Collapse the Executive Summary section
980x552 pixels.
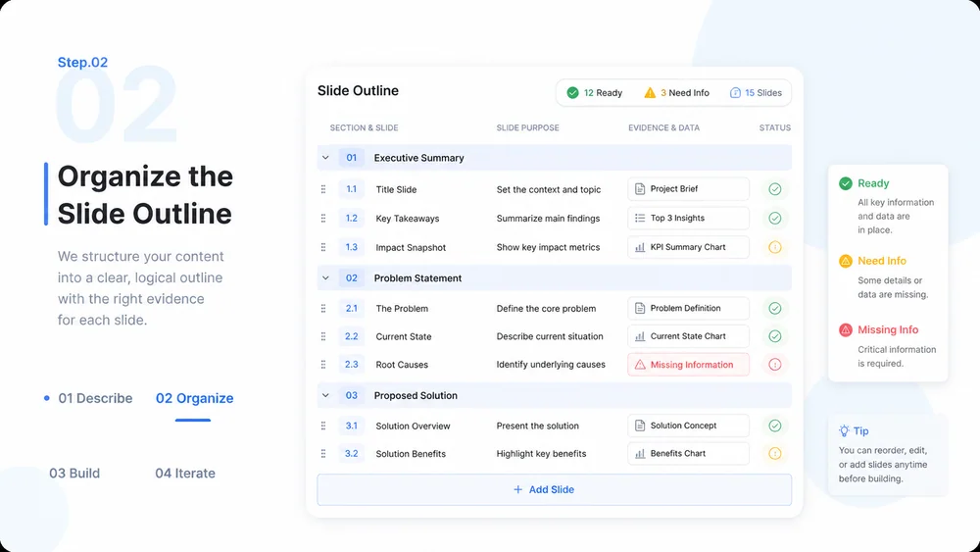coord(325,158)
